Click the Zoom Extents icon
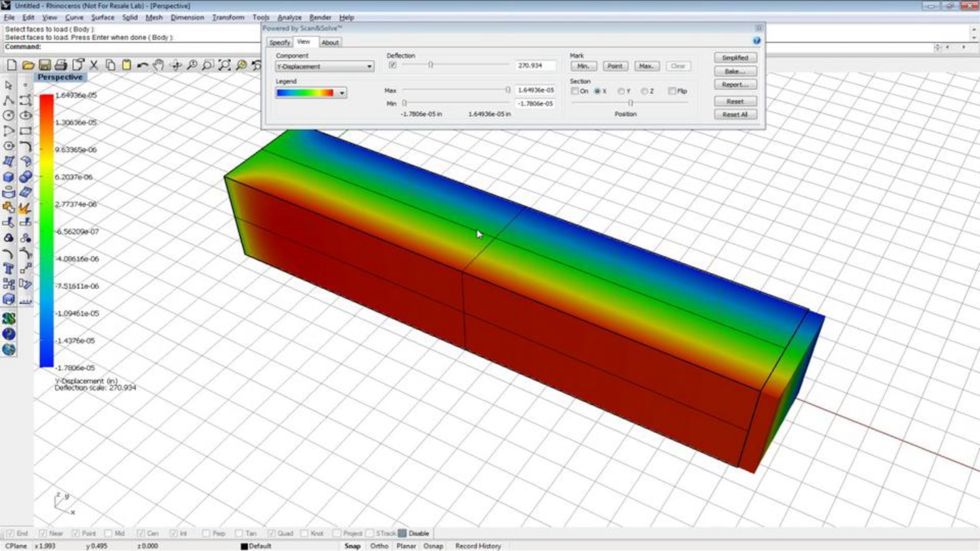The image size is (980, 551). 225,65
